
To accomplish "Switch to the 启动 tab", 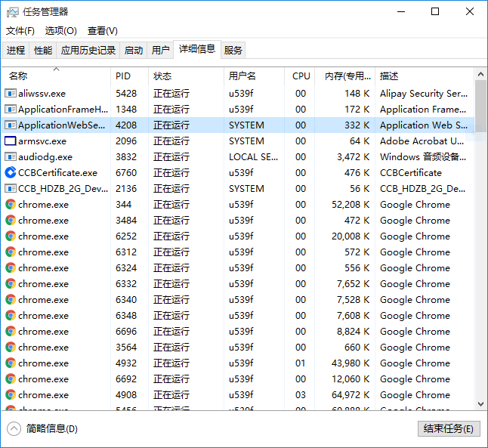I will [x=134, y=50].
